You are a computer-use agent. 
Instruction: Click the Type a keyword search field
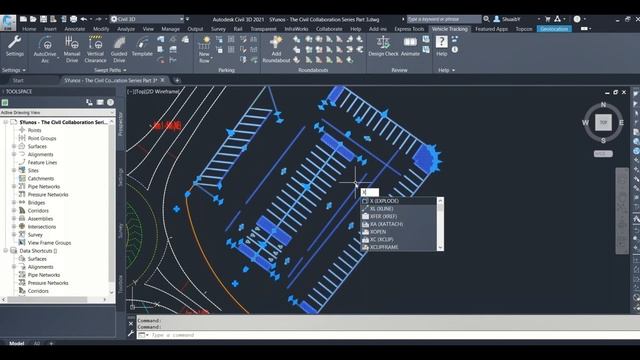tap(444, 19)
